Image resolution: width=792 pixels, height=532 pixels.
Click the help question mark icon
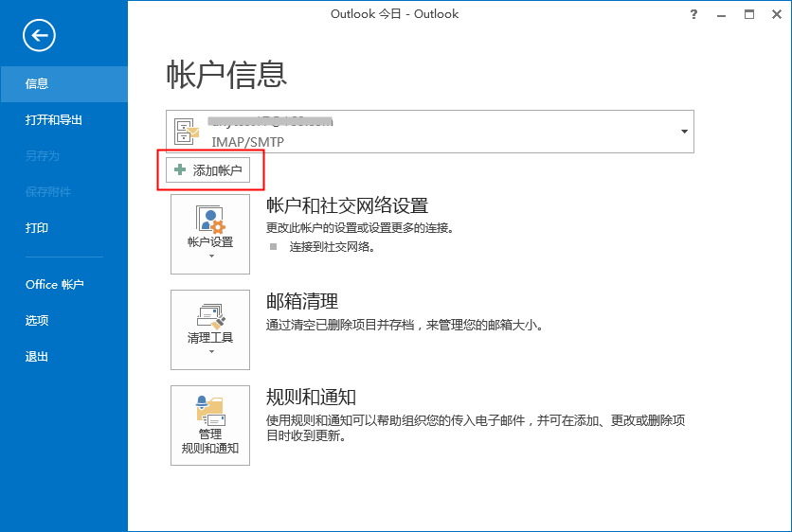[x=693, y=14]
